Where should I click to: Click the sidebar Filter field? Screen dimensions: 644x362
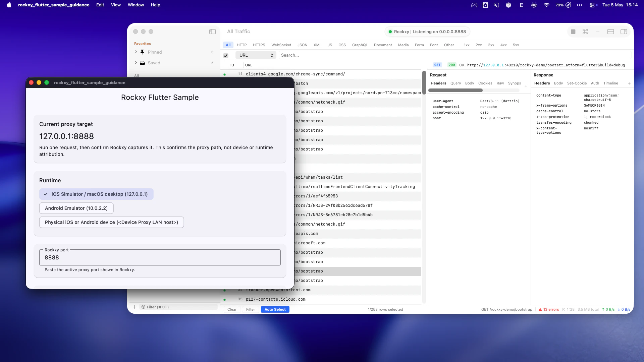178,307
